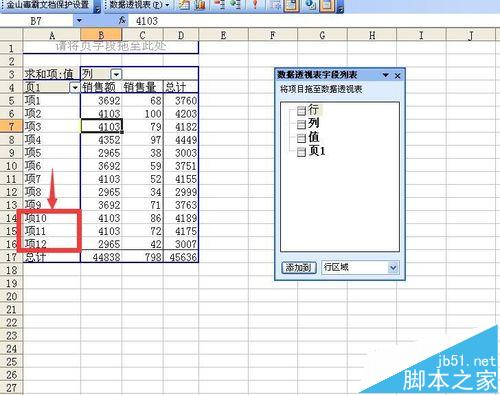Click the Show Detail icon in PivotTable toolbar
The width and height of the screenshot is (500, 395).
click(235, 5)
